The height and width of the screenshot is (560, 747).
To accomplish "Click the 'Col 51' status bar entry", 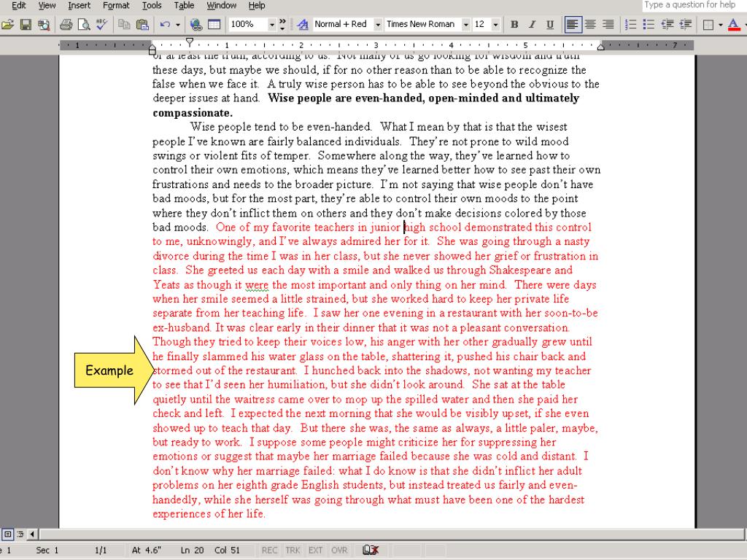I will pos(228,550).
